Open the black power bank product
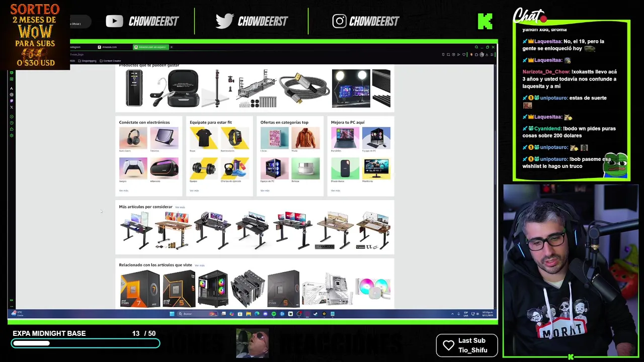This screenshot has width=644, height=362. tap(134, 88)
